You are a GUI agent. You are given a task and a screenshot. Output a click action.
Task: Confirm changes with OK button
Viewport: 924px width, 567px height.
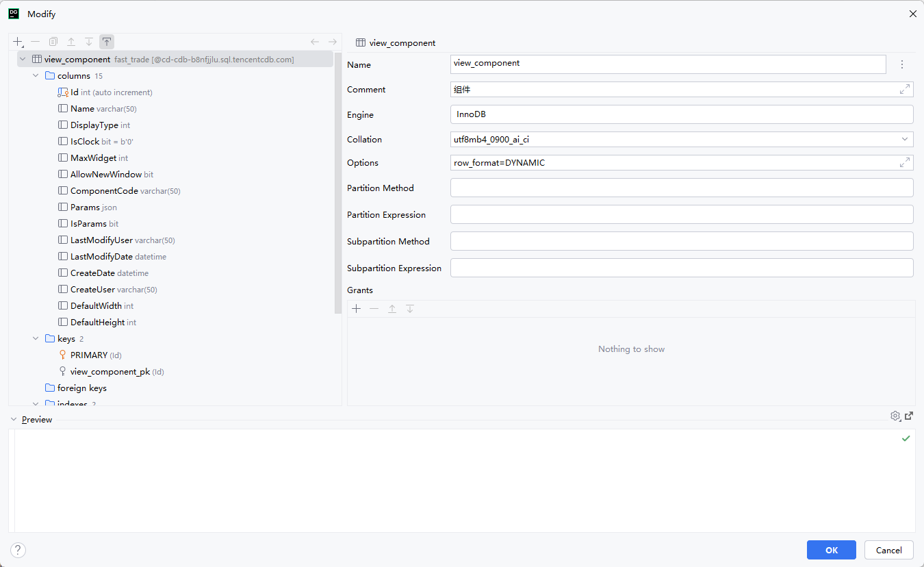coord(832,550)
